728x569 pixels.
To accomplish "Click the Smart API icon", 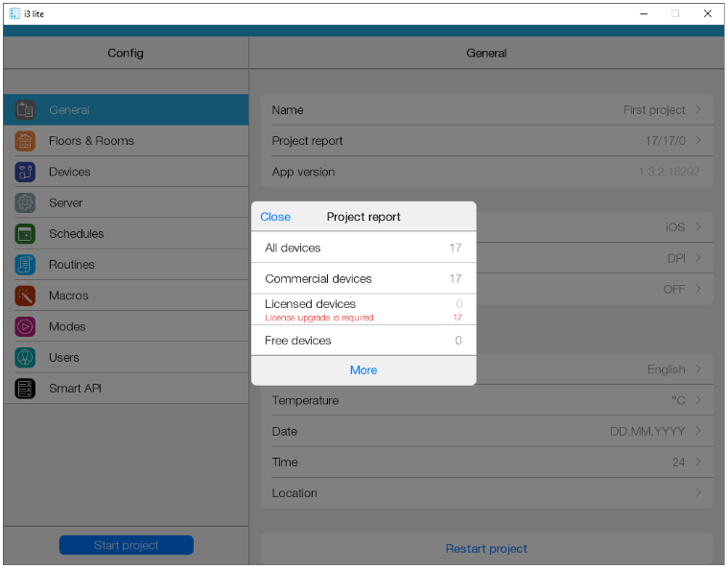I will 25,389.
